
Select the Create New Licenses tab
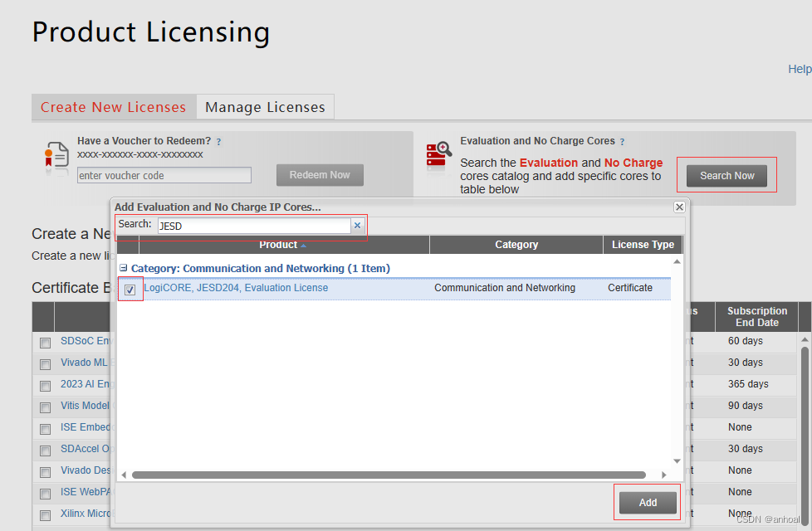coord(113,106)
